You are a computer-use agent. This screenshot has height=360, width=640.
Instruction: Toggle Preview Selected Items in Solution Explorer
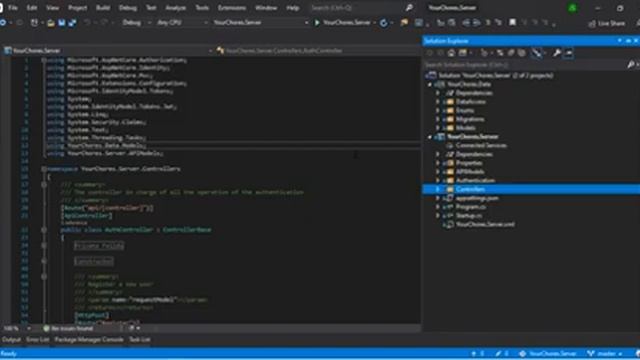tap(569, 53)
